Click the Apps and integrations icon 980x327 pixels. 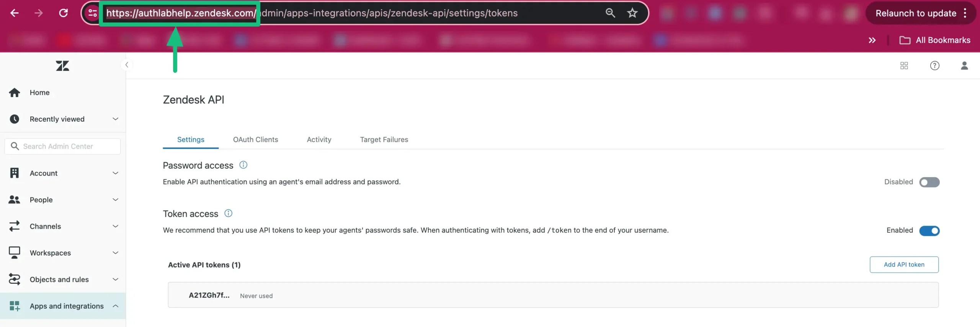[15, 306]
